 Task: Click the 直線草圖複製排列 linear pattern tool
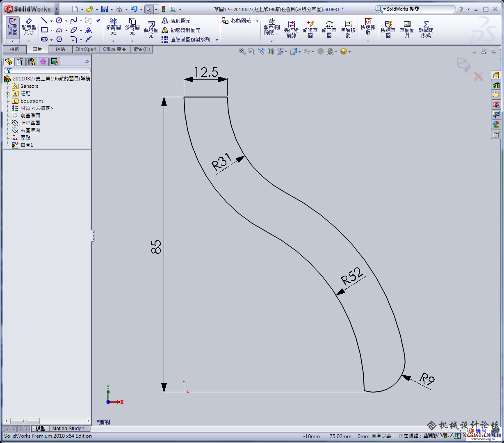click(x=186, y=39)
